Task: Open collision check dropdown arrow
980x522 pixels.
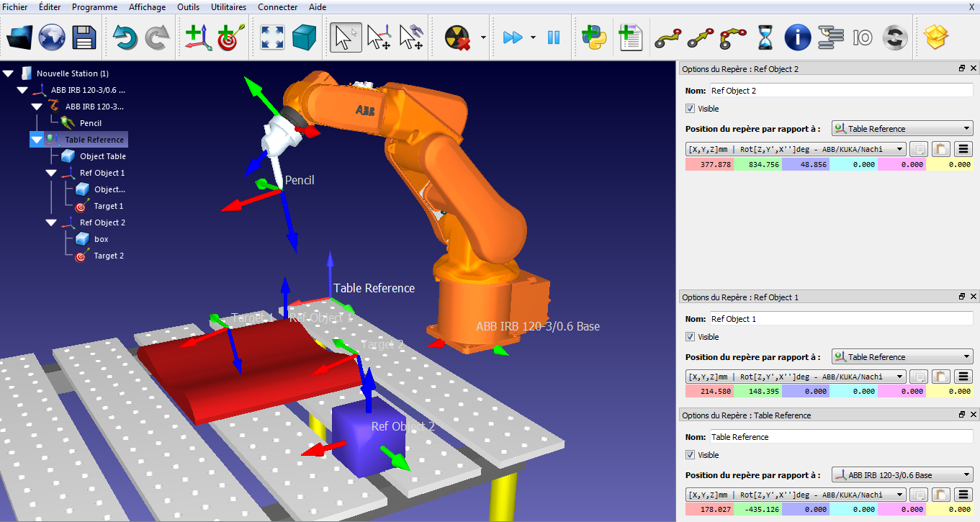Action: [483, 37]
